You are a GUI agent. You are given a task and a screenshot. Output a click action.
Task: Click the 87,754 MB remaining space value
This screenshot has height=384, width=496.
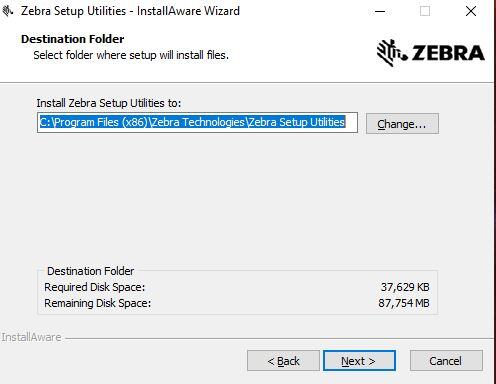404,303
